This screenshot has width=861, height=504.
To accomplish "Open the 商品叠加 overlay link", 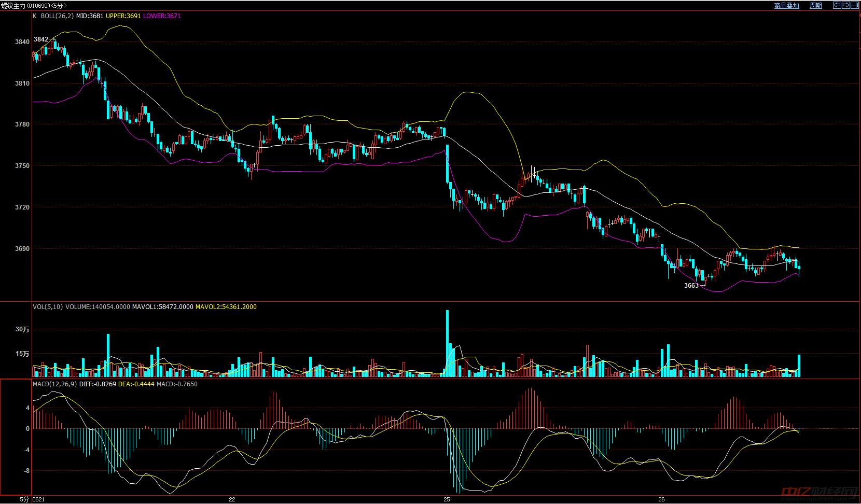I will [x=786, y=6].
